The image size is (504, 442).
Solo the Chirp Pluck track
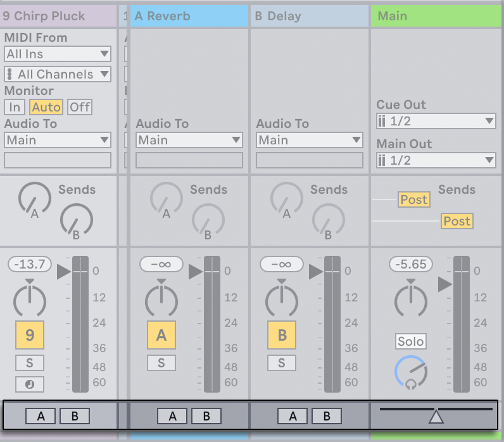tap(30, 363)
